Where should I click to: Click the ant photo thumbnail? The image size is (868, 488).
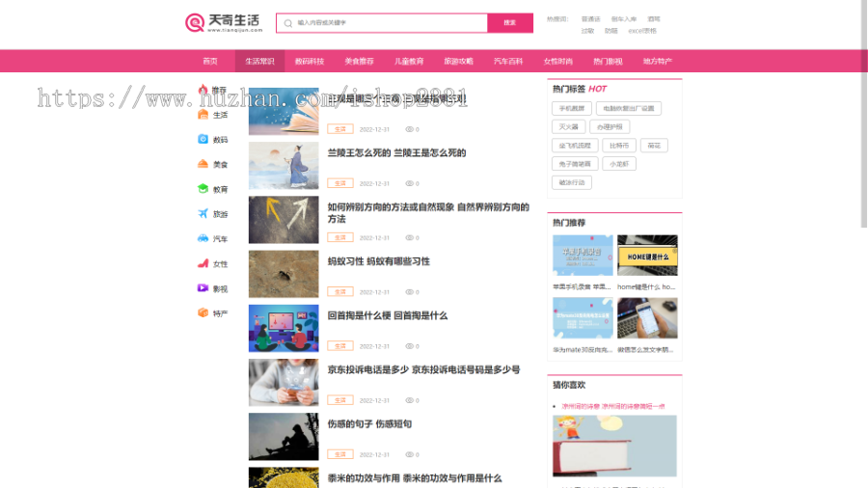coord(284,274)
